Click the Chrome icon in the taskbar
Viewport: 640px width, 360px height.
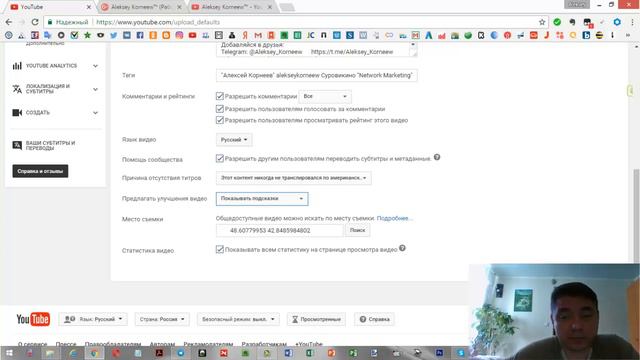pos(94,353)
